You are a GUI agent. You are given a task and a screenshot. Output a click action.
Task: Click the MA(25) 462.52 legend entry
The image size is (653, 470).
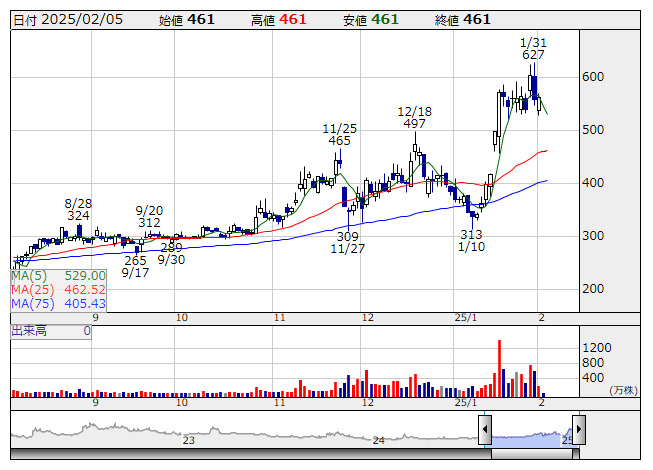[x=58, y=290]
